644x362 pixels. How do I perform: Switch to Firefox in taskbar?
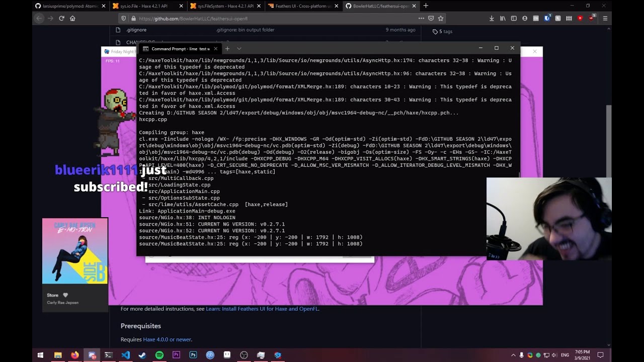tap(75, 355)
